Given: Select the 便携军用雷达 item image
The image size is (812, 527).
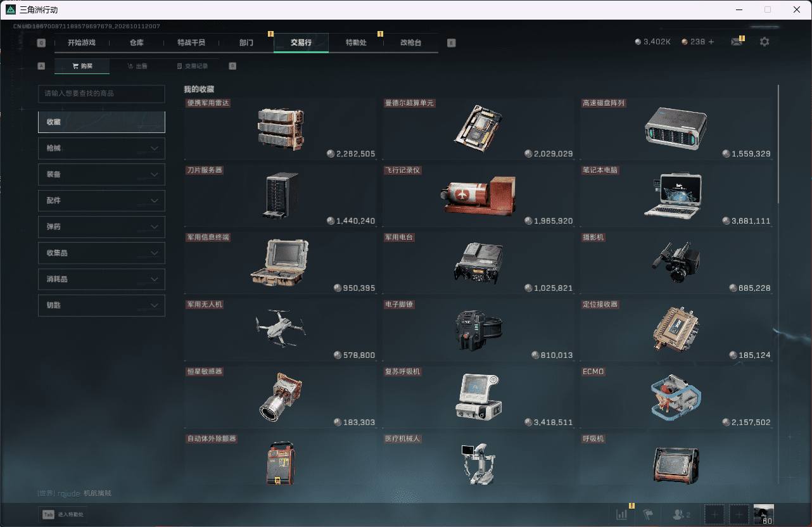Looking at the screenshot, I should 281,129.
